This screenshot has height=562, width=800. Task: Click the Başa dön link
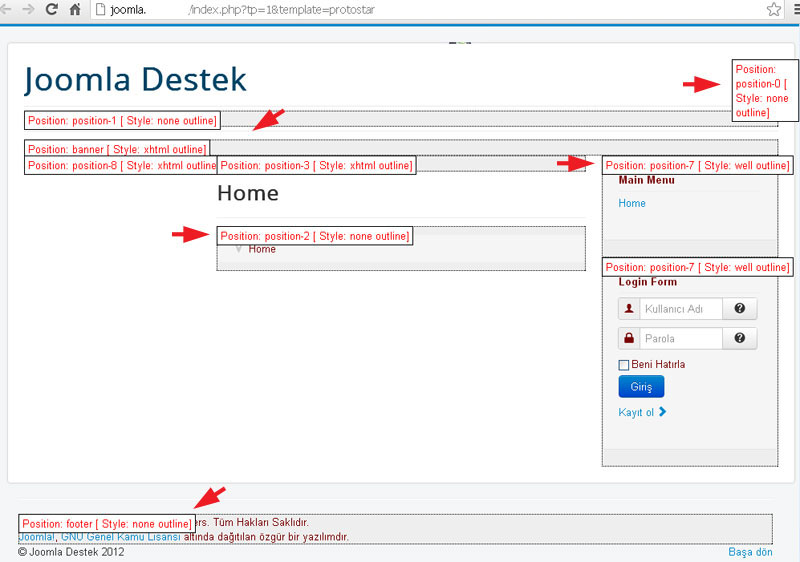pyautogui.click(x=750, y=552)
